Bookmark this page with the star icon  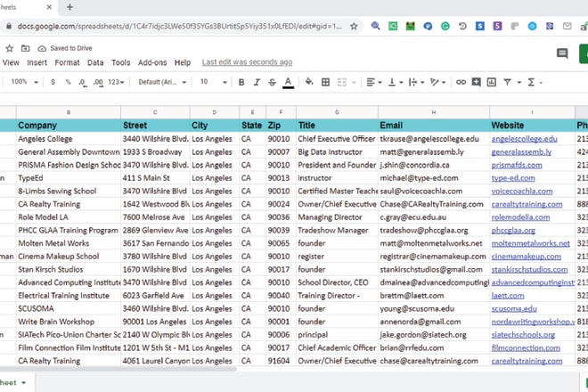pos(354,26)
